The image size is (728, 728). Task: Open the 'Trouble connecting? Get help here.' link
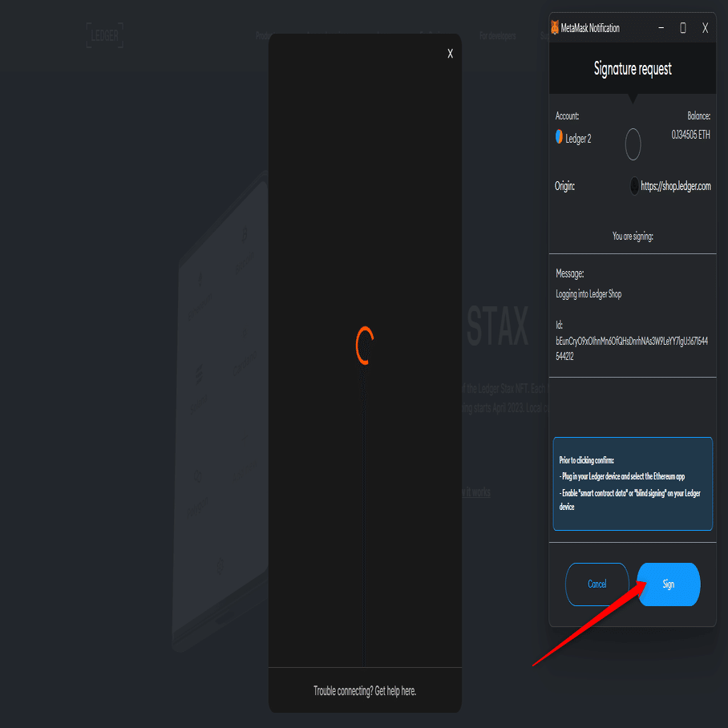365,691
